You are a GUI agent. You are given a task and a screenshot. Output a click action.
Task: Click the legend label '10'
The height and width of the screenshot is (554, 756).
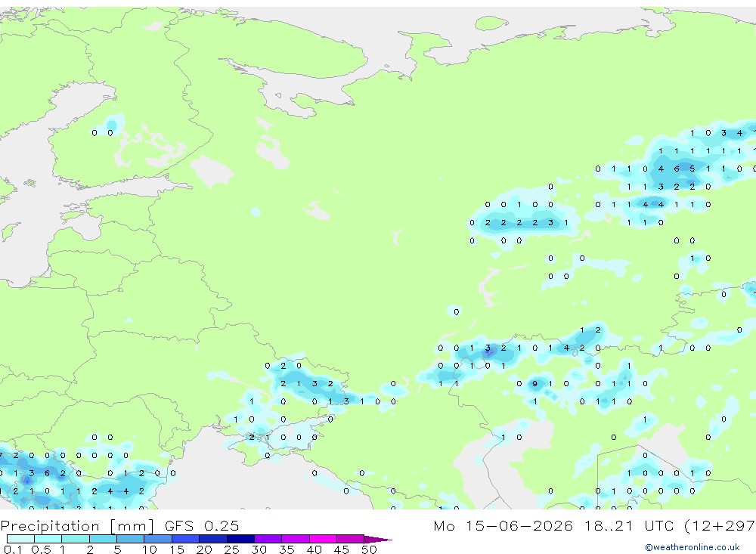pos(150,549)
